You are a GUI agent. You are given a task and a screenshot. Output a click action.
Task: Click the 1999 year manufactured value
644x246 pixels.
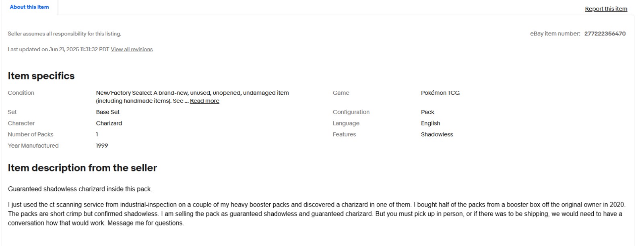pos(102,146)
